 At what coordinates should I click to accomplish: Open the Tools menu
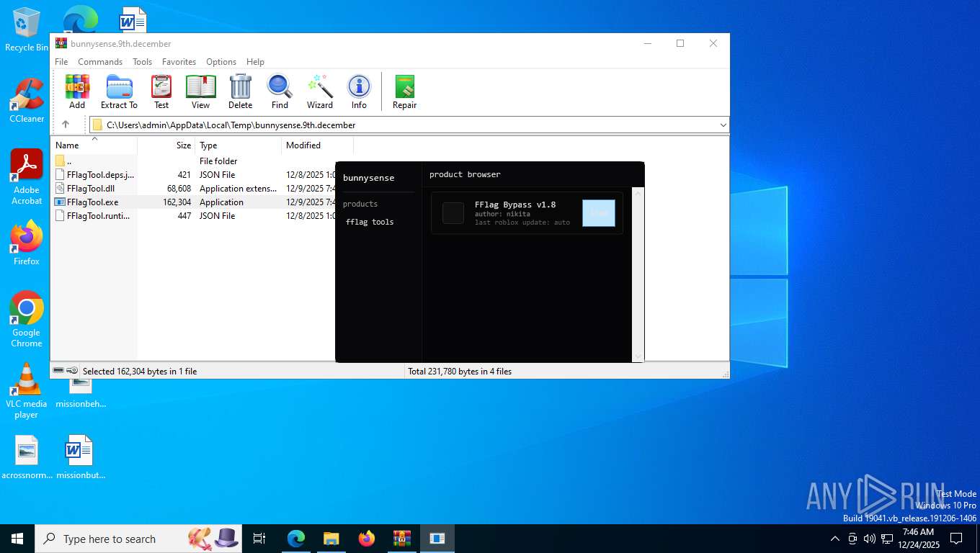point(142,62)
